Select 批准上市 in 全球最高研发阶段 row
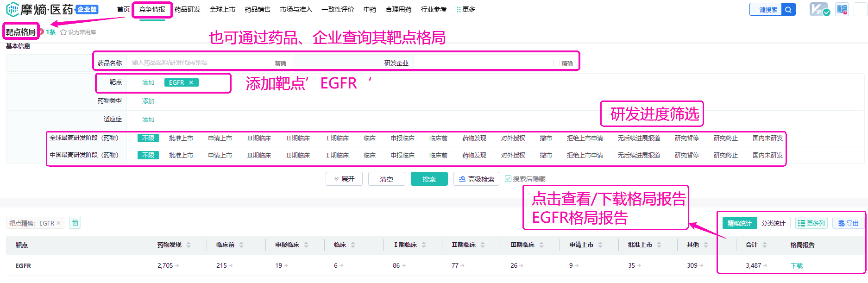 181,138
